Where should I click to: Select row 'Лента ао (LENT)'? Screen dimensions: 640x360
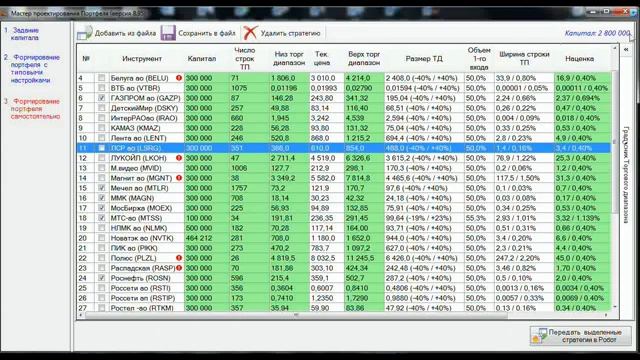[x=344, y=138]
